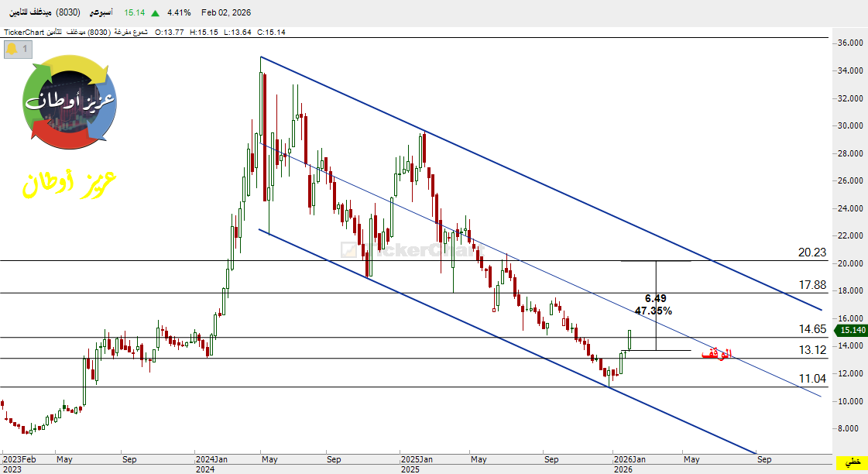Click the 18.000 price axis label
Viewport: 868px width, 474px height.
(850, 290)
